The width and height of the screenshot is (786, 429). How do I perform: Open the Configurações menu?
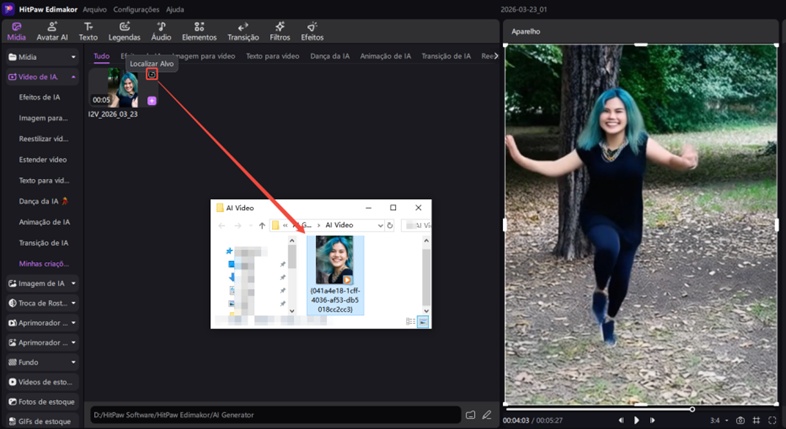(x=136, y=8)
